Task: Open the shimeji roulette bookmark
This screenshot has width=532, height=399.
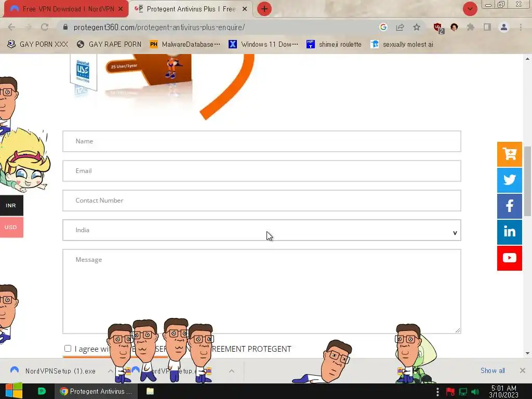Action: point(334,45)
